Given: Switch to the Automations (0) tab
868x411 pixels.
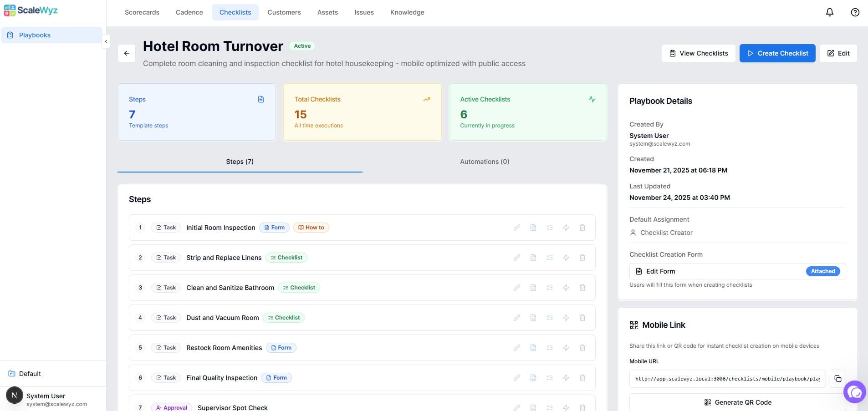Looking at the screenshot, I should [x=484, y=162].
